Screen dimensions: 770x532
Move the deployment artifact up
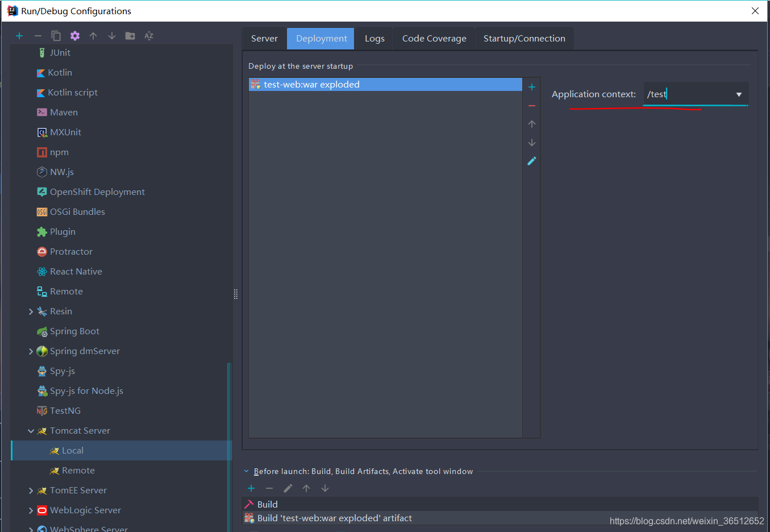[532, 124]
